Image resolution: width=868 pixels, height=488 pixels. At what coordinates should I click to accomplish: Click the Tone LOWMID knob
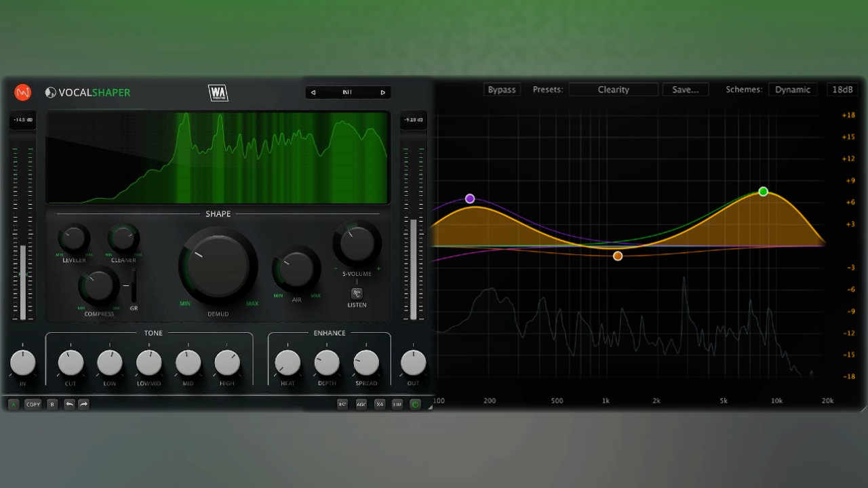tap(149, 363)
